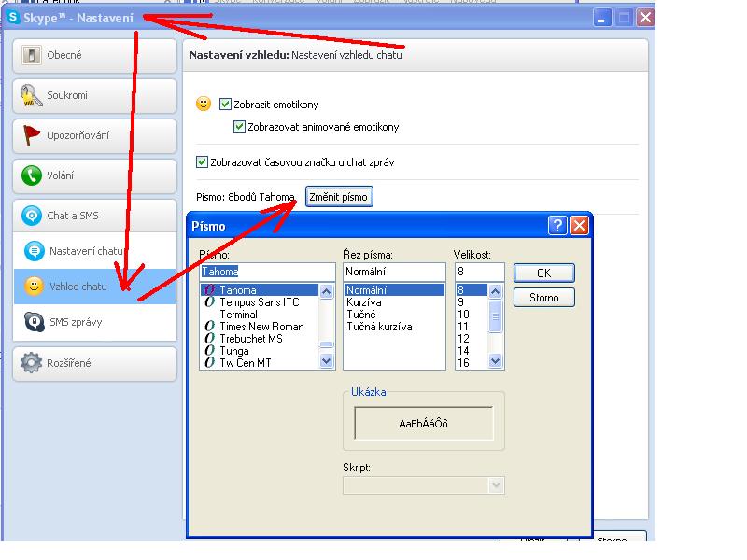The width and height of the screenshot is (747, 560).
Task: Select Tw Cen MT font
Action: pyautogui.click(x=260, y=362)
